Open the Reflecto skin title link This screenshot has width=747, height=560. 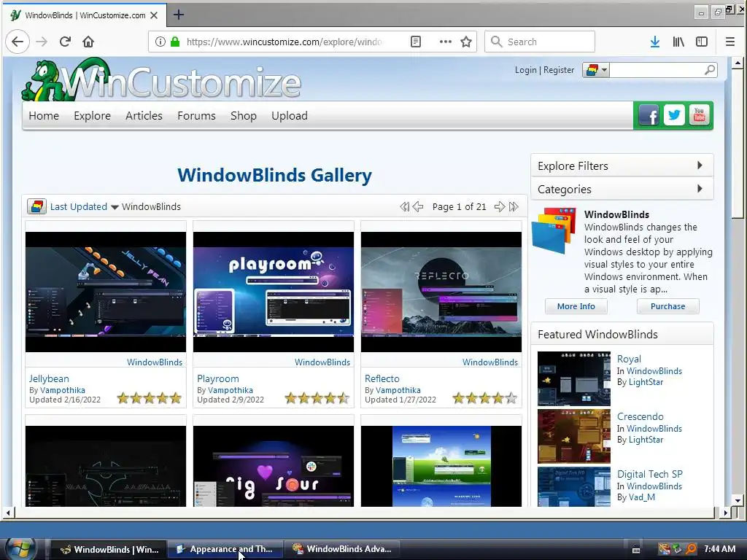pyautogui.click(x=382, y=378)
